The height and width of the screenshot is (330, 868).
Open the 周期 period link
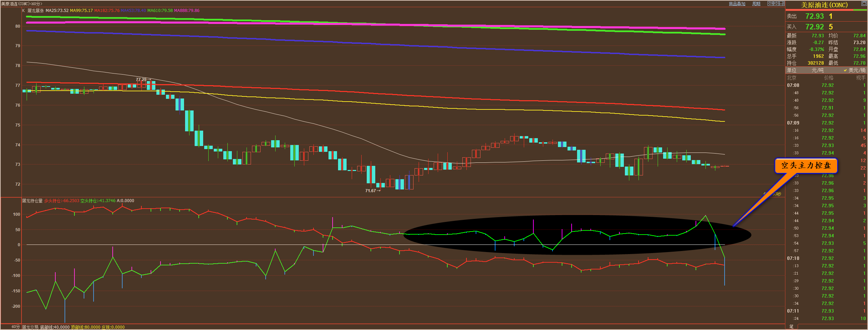tap(756, 4)
